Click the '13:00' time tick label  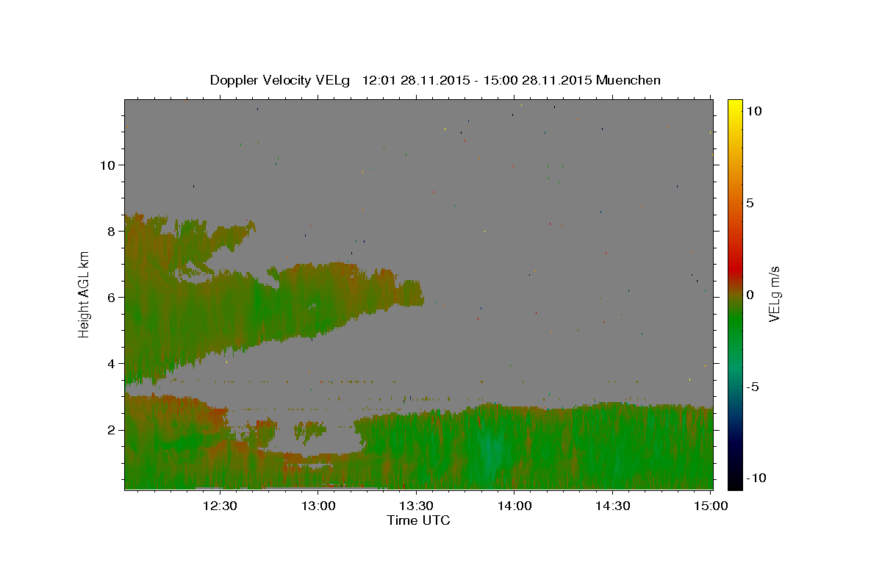tap(318, 506)
